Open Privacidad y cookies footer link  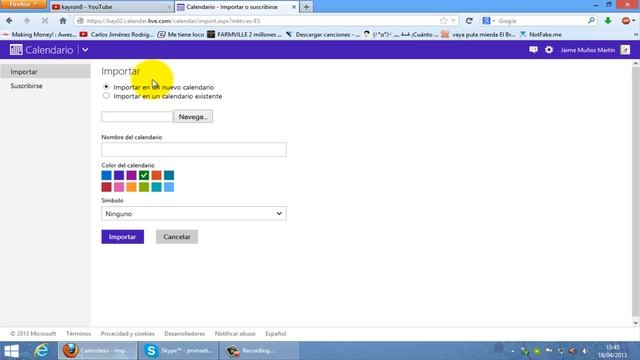(127, 333)
